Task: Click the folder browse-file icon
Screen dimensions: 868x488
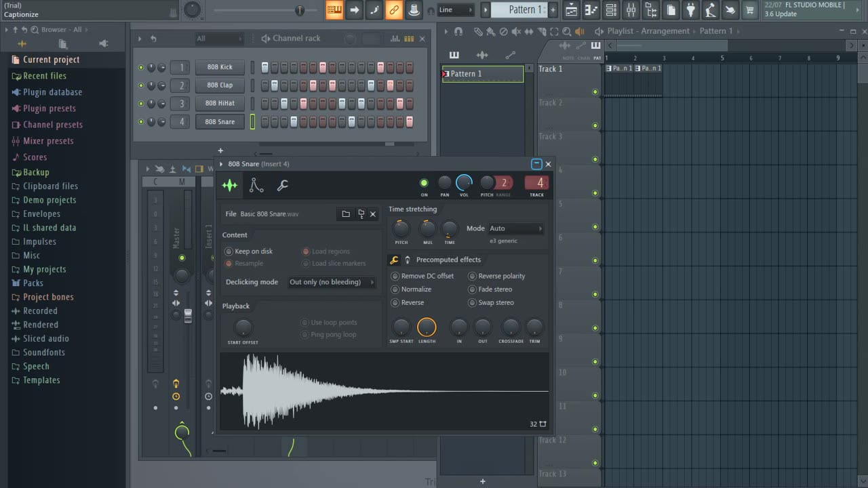Action: coord(346,214)
